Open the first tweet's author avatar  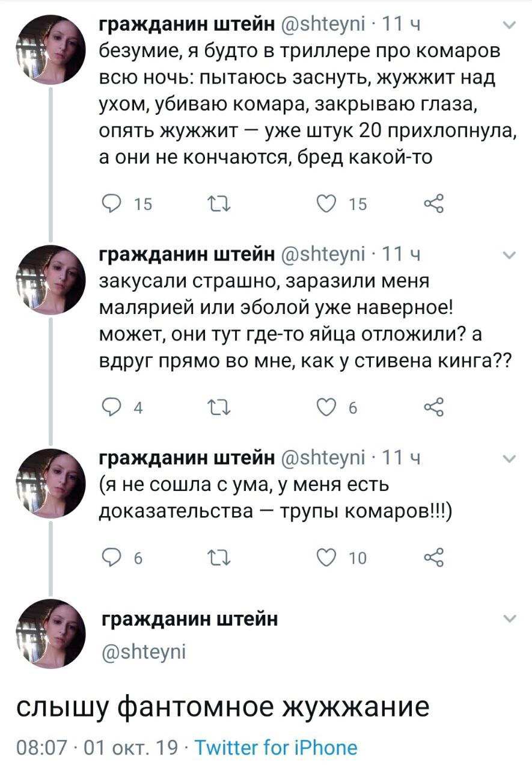(50, 50)
